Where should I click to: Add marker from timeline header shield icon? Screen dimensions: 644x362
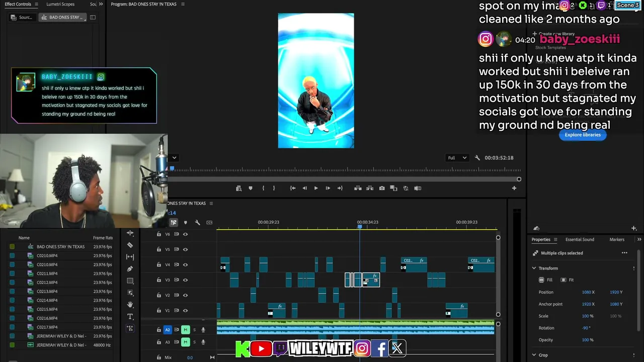click(x=185, y=222)
